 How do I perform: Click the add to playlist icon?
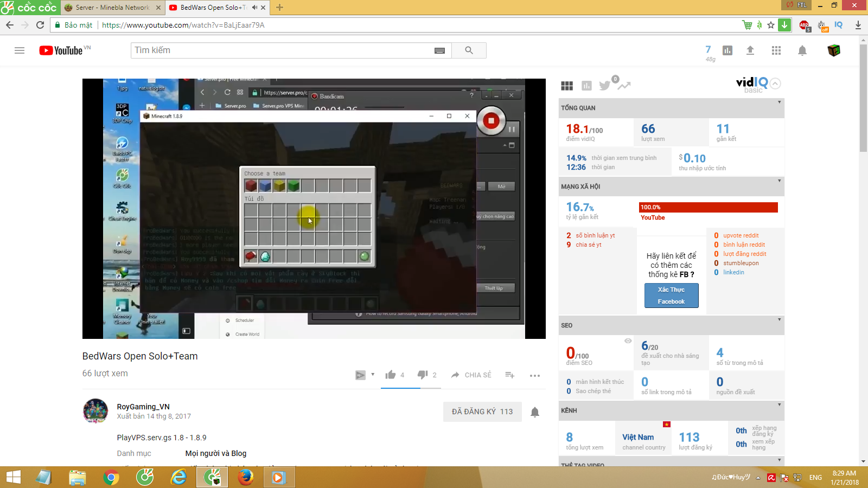click(x=509, y=375)
